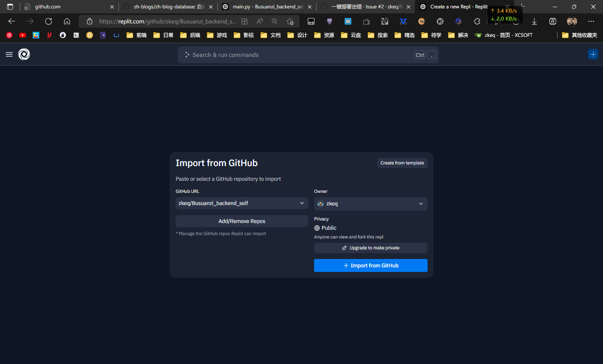Open the Replit hamburger menu

click(x=9, y=54)
